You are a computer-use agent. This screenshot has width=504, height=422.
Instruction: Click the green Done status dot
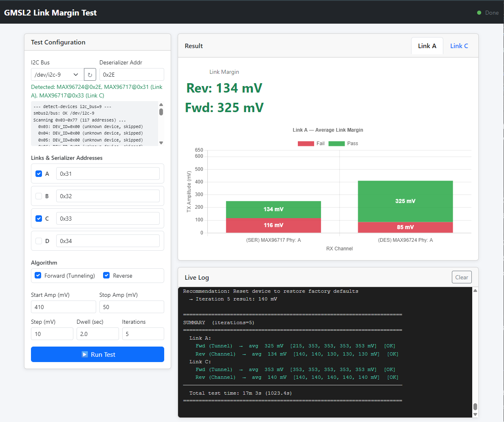pyautogui.click(x=479, y=13)
